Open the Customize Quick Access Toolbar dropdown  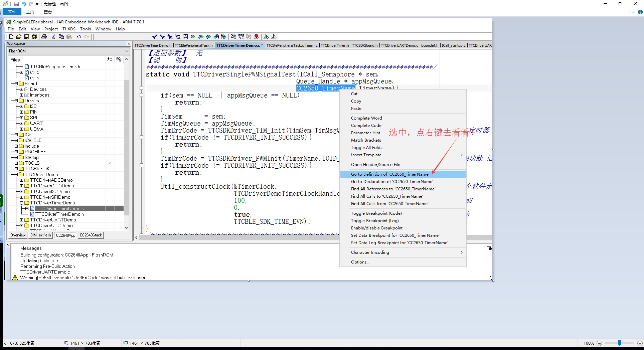(37, 4)
